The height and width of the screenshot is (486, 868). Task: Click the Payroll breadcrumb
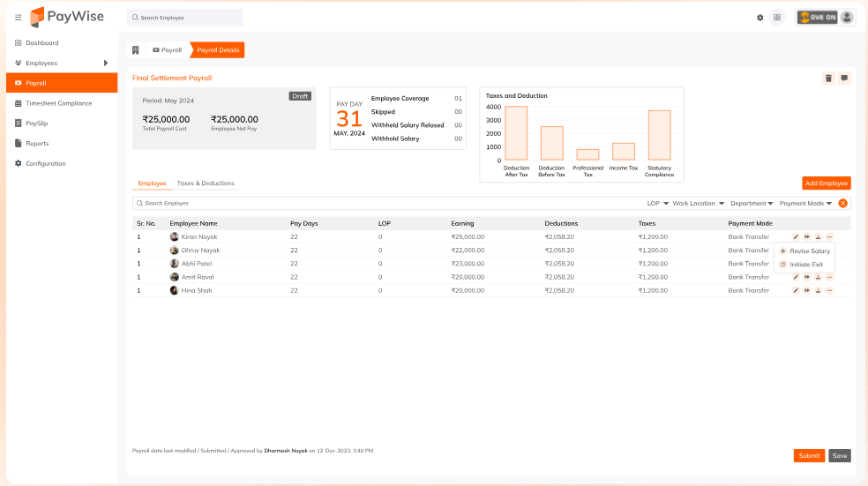(168, 50)
